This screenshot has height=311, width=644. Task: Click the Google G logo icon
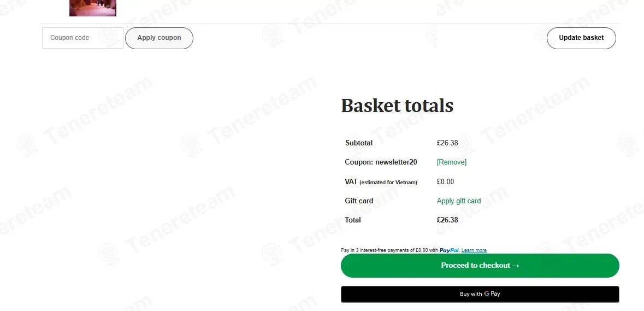(x=487, y=294)
